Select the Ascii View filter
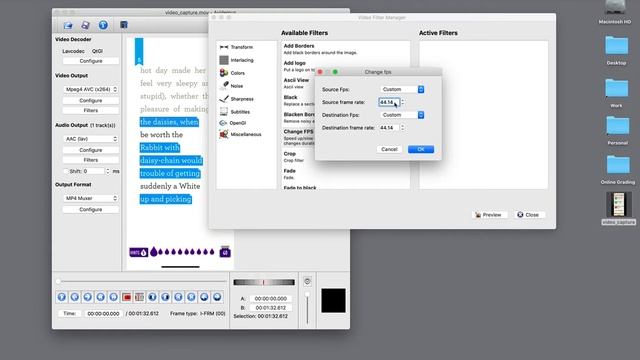Viewport: 640px width, 360px height. point(298,83)
